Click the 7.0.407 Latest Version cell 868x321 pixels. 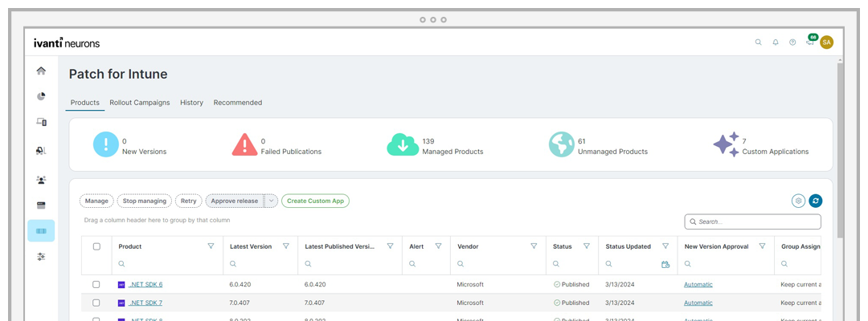(239, 303)
